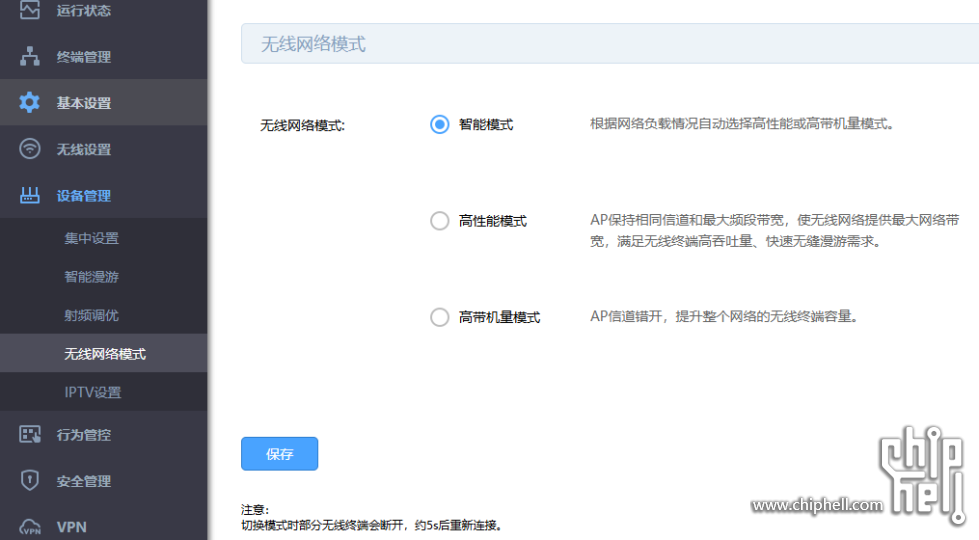Open the 行为管控 menu item

pyautogui.click(x=104, y=434)
